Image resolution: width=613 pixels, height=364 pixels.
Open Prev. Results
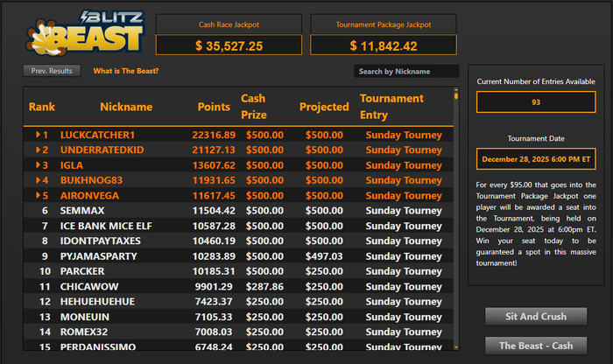click(x=52, y=71)
